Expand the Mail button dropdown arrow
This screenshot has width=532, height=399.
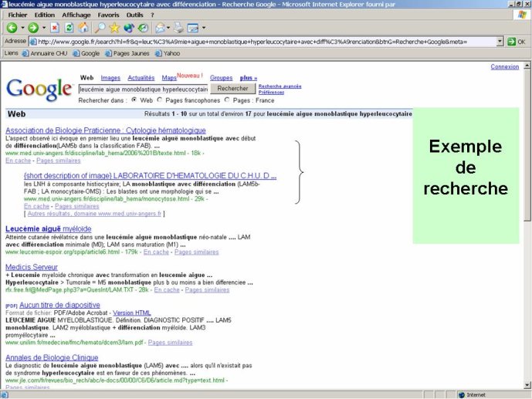[168, 28]
